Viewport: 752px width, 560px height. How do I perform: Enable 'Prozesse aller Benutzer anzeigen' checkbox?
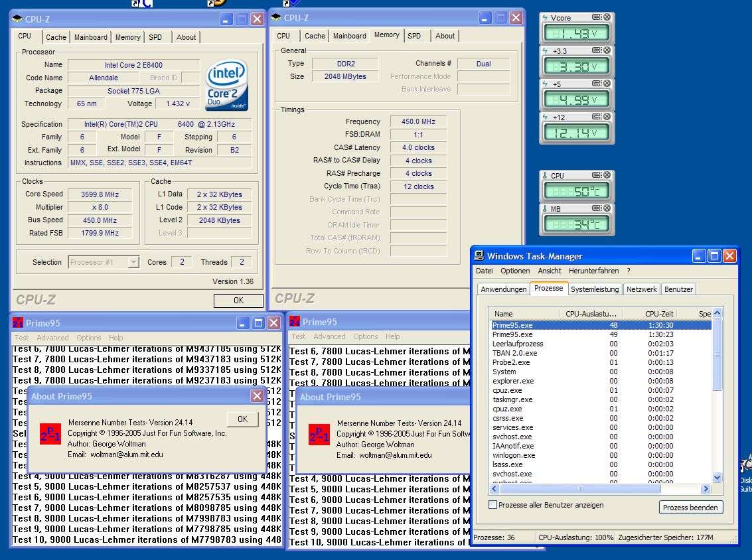pos(492,504)
